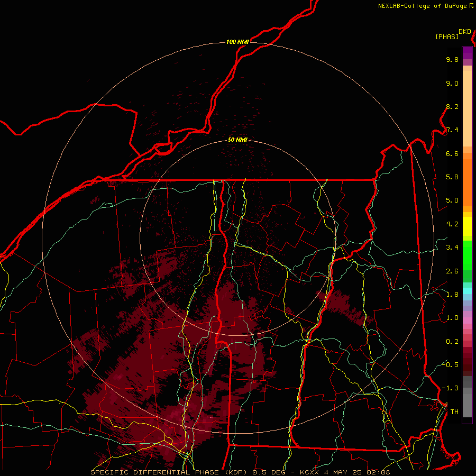The height and width of the screenshot is (476, 476).
Task: Click the 4.2 scale value
Action: pyautogui.click(x=452, y=224)
